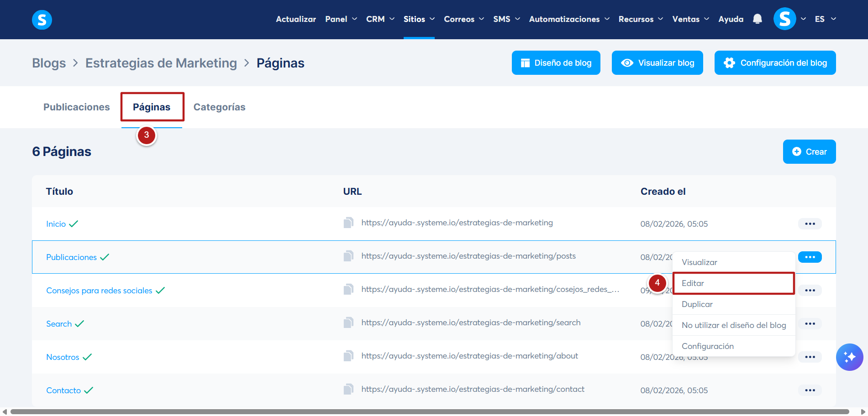This screenshot has height=416, width=868.
Task: Open Configuración del blog
Action: point(775,63)
